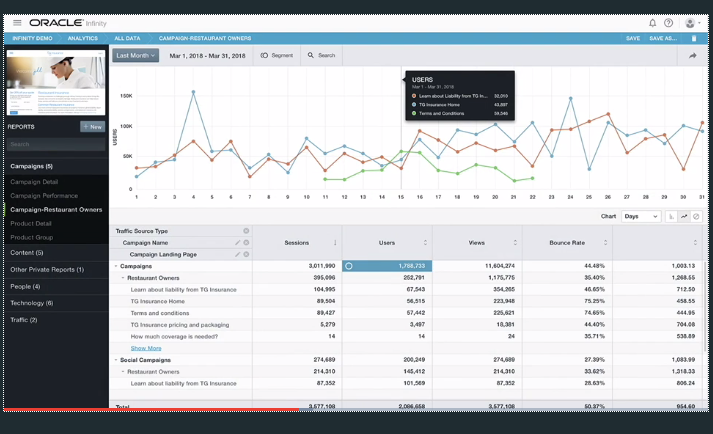
Task: Open the Last Month date range dropdown
Action: [x=135, y=56]
